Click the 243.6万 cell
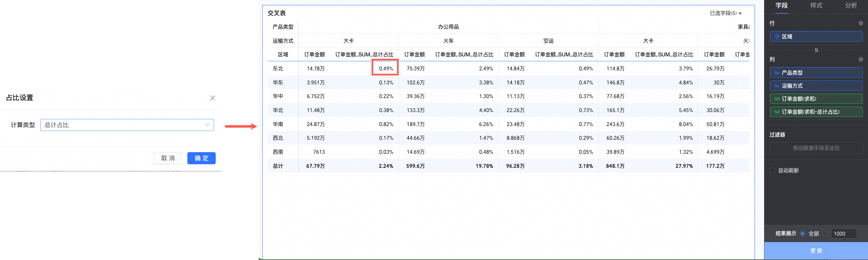The height and width of the screenshot is (260, 868). [615, 124]
